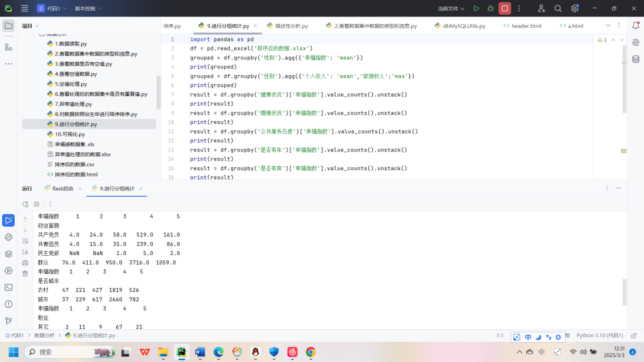The image size is (644, 362).
Task: Open the AI Assistant spiral icon
Action: [636, 42]
